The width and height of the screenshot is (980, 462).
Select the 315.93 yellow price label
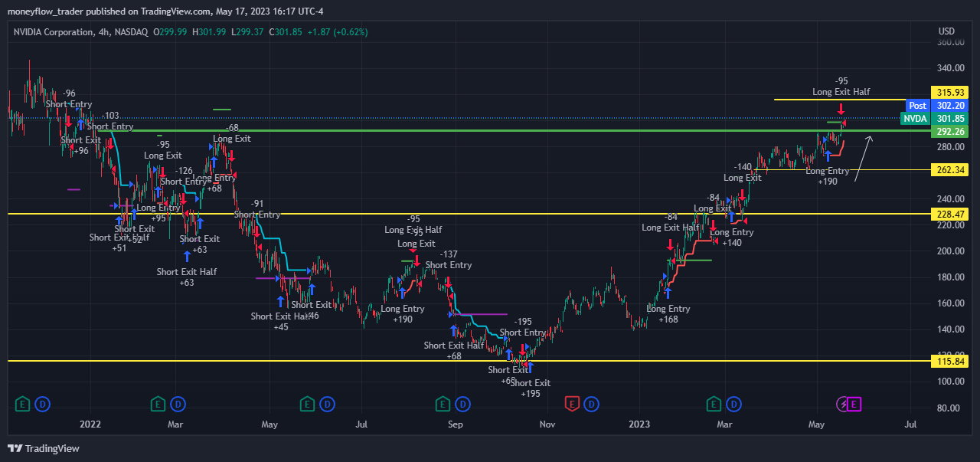pos(948,92)
